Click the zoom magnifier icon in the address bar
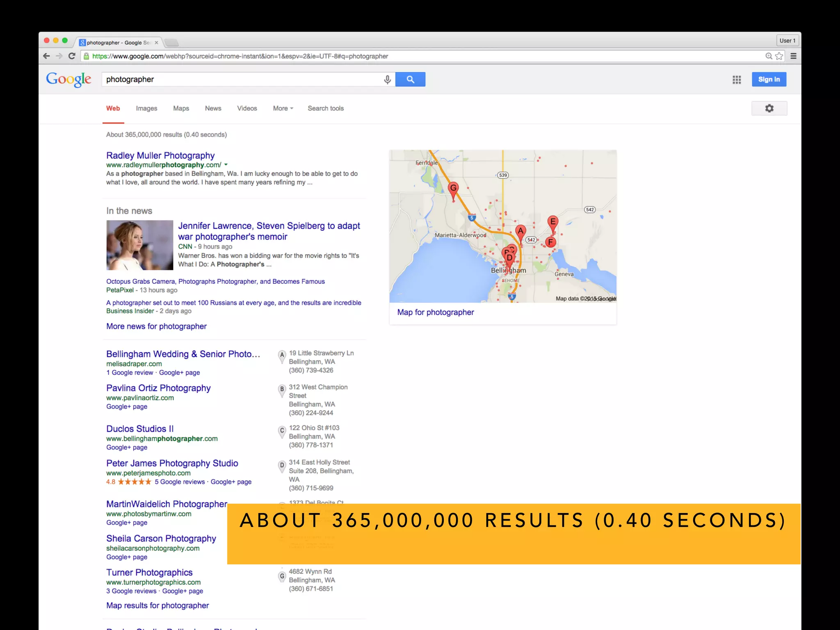This screenshot has width=840, height=630. [769, 56]
